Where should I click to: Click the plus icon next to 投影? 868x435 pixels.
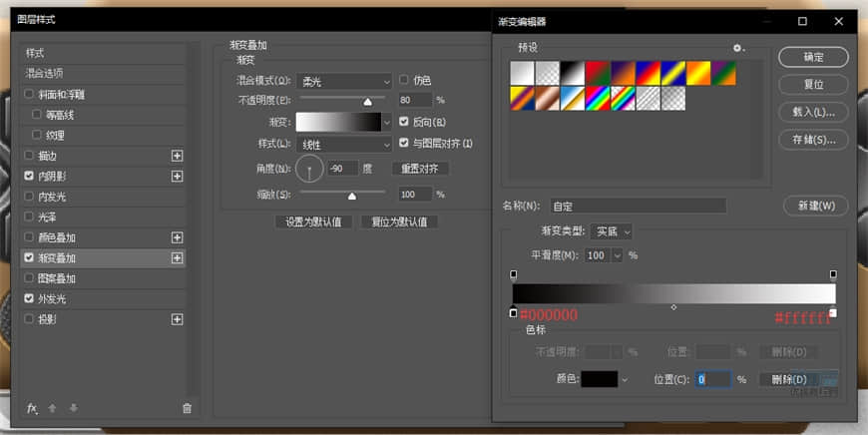(x=178, y=319)
